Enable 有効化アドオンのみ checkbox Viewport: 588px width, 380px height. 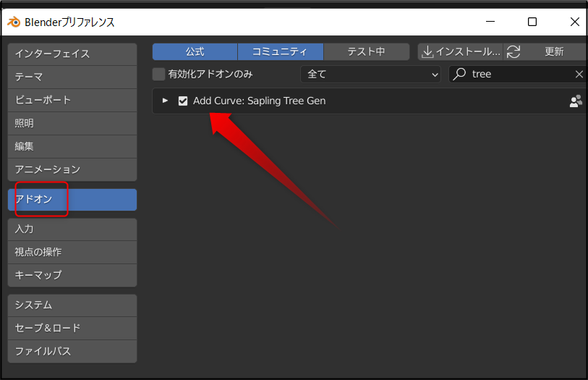[158, 75]
